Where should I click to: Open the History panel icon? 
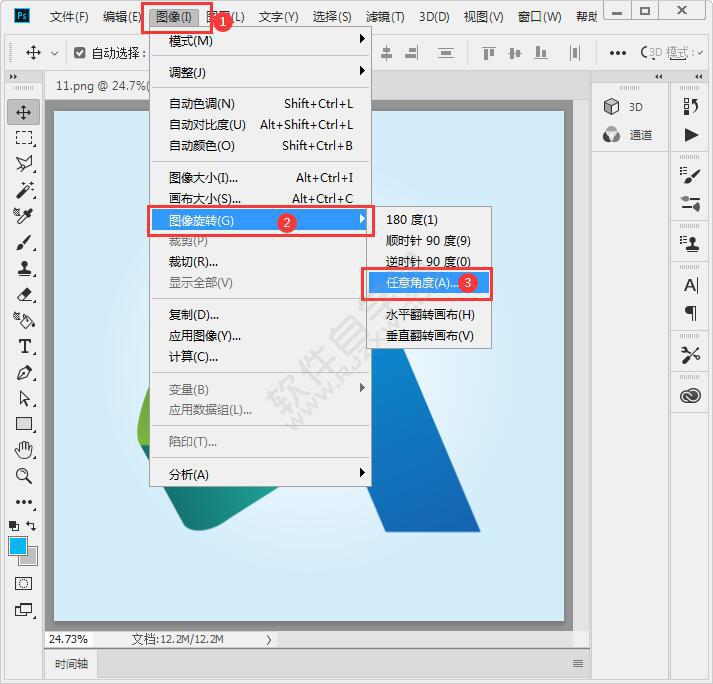690,106
